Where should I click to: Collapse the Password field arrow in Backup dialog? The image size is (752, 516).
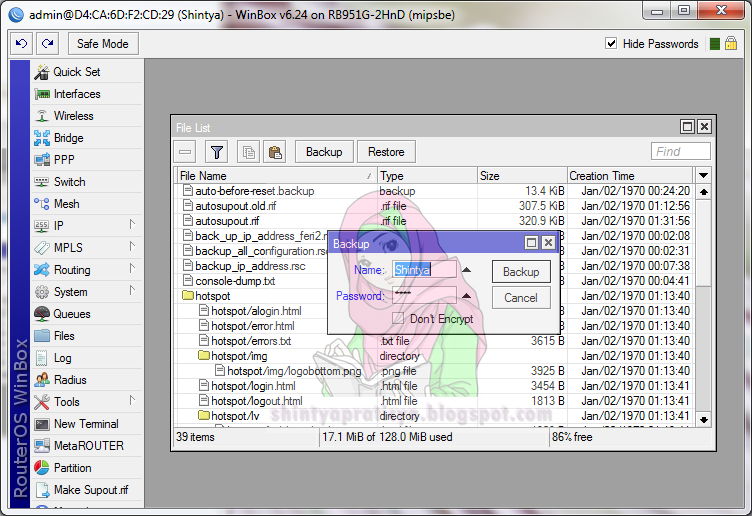[466, 296]
